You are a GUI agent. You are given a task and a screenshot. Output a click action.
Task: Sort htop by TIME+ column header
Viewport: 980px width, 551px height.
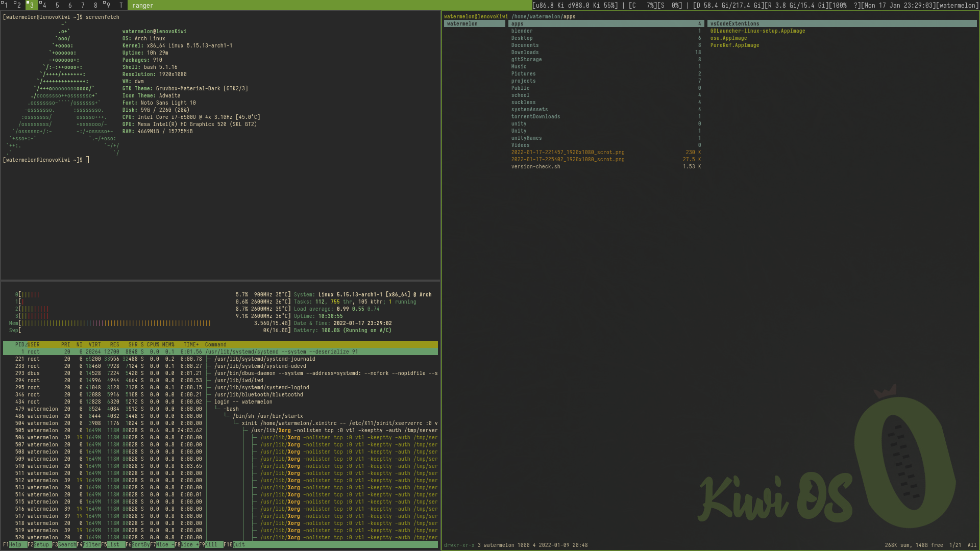click(x=191, y=345)
